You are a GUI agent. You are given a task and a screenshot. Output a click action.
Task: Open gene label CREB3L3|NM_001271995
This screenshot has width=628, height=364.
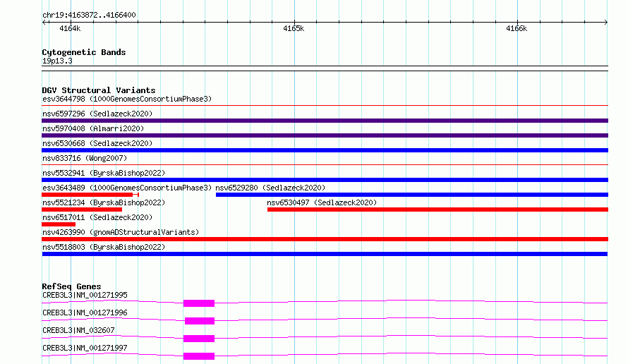click(x=85, y=295)
